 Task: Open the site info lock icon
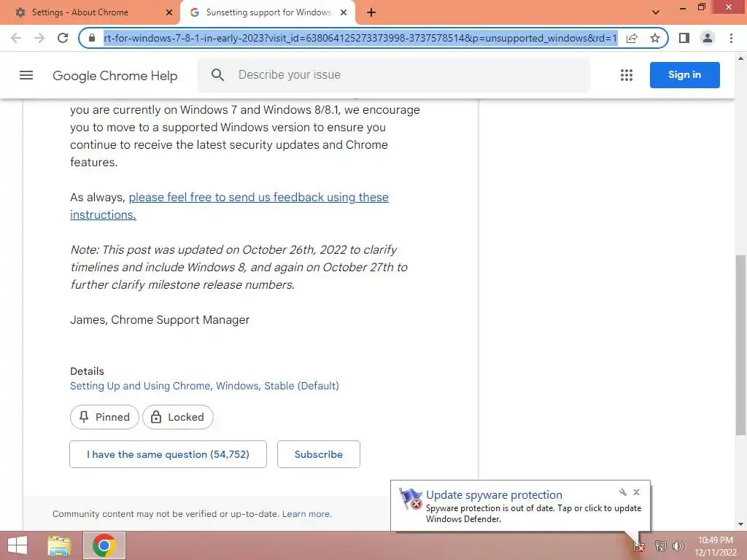[93, 38]
